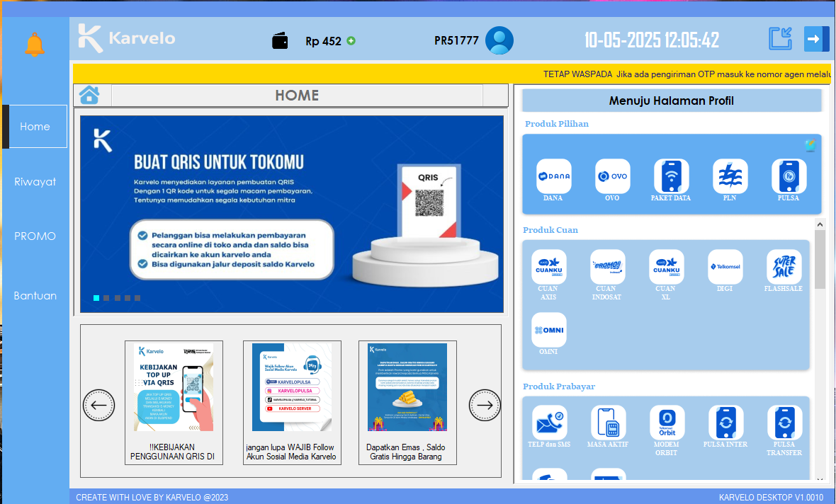
Task: Jump to the last banner indicator dot
Action: (137, 298)
